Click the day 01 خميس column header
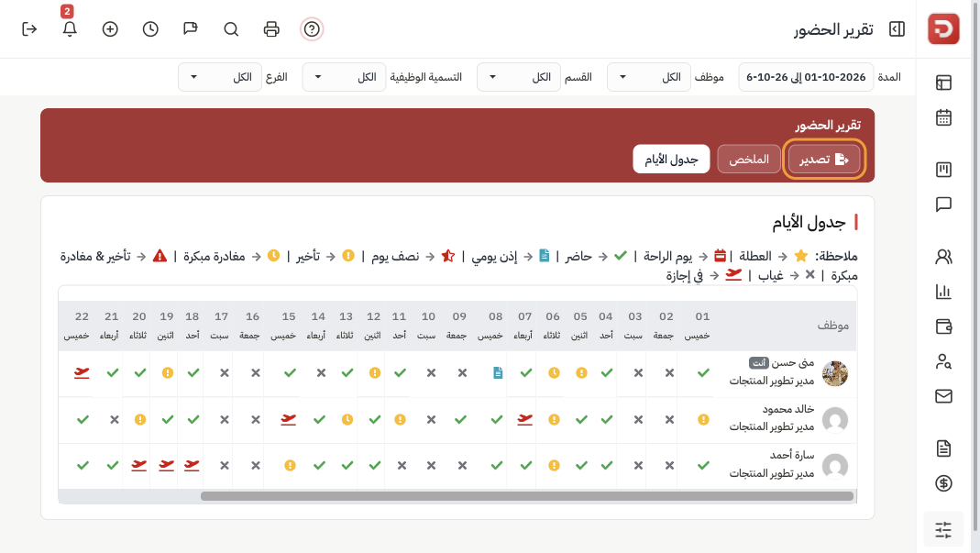The image size is (980, 553). [x=698, y=326]
